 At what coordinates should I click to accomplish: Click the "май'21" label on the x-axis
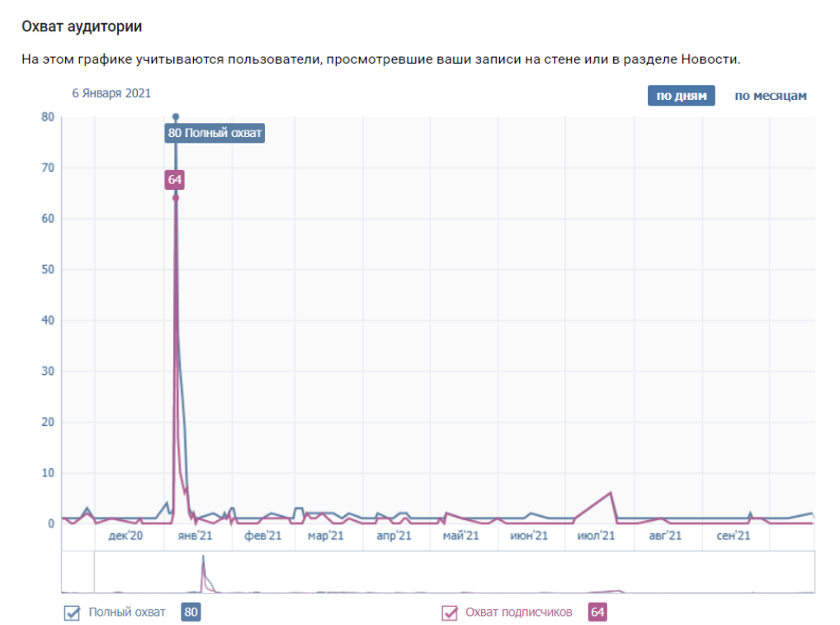point(461,537)
